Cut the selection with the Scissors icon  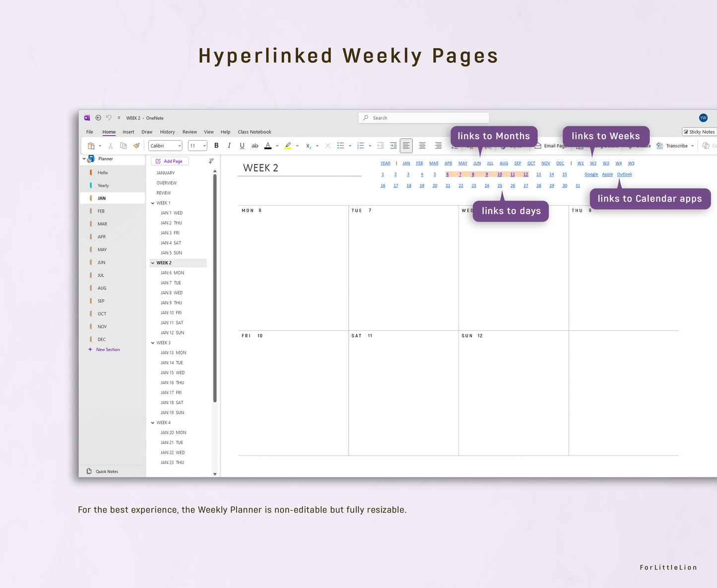click(x=110, y=145)
